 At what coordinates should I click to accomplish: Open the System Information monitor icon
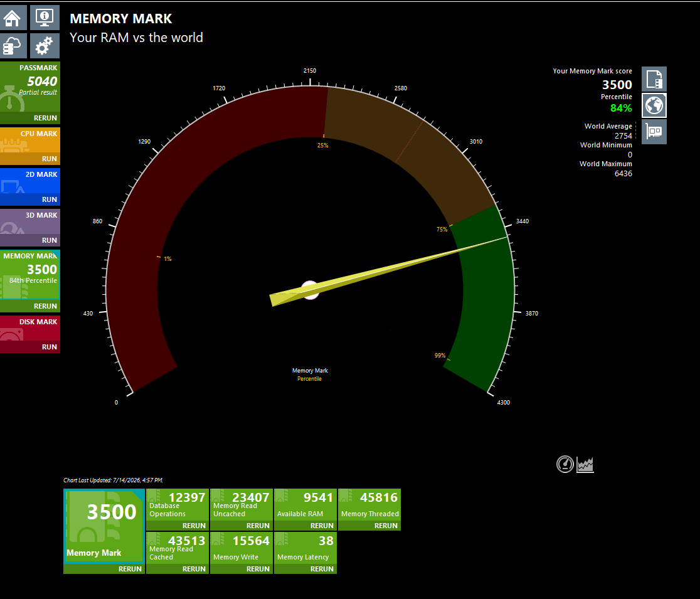tap(45, 18)
